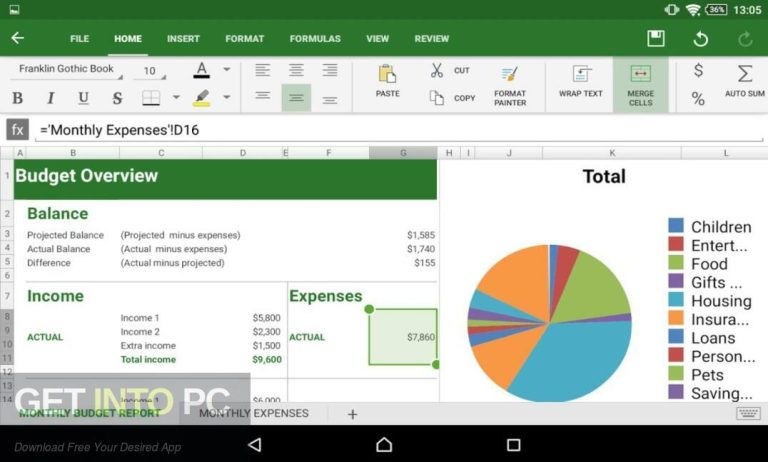The width and height of the screenshot is (768, 462).
Task: Align text left
Action: pos(263,70)
